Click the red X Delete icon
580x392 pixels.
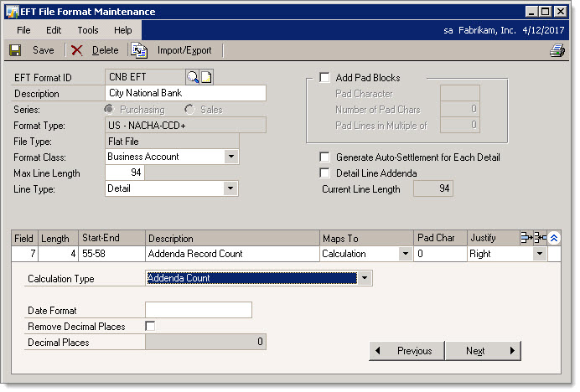[76, 50]
